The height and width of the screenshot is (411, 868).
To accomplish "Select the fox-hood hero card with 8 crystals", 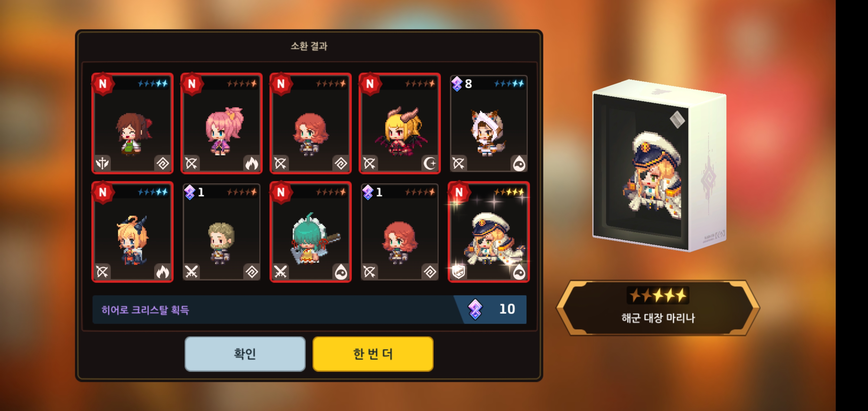I will tap(489, 123).
